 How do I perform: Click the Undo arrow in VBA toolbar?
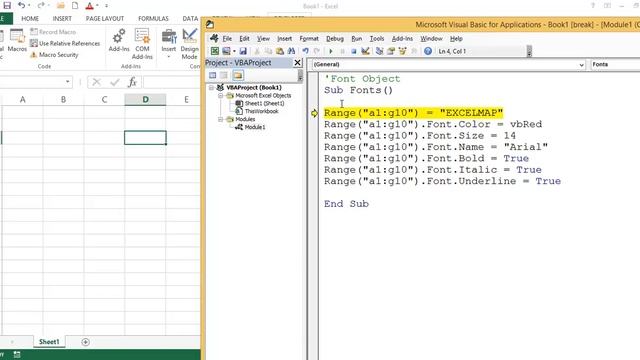305,51
